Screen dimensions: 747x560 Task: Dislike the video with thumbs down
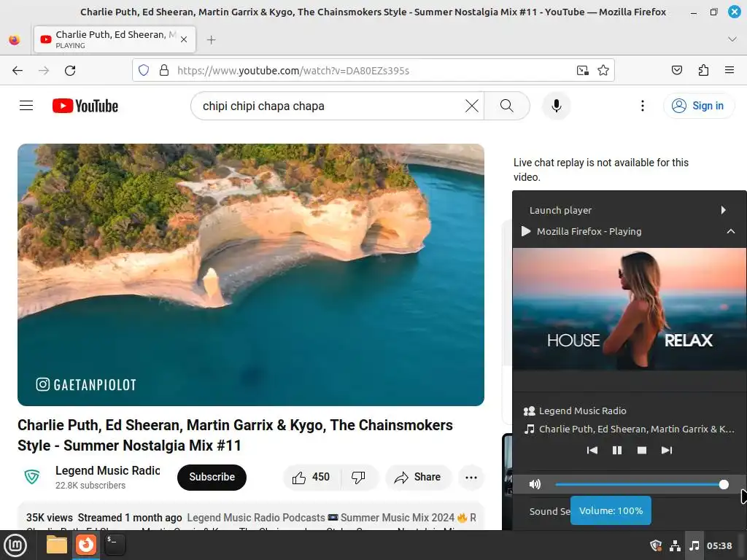coord(358,477)
